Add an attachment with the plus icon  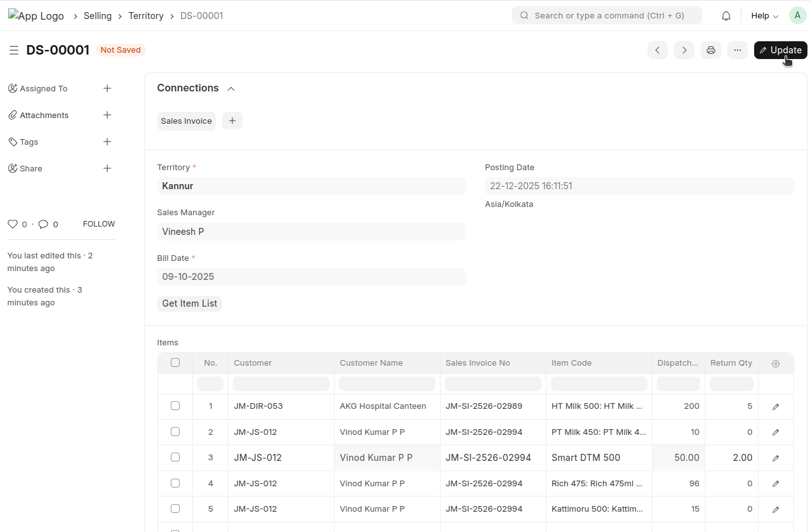coord(107,115)
